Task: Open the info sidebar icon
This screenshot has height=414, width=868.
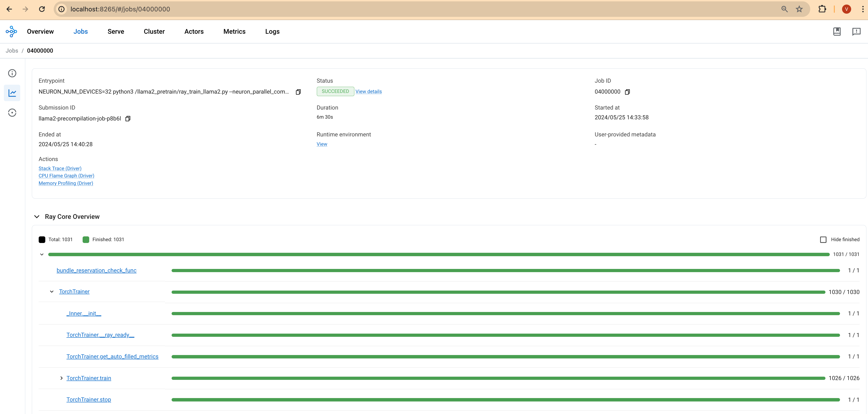Action: click(x=12, y=73)
